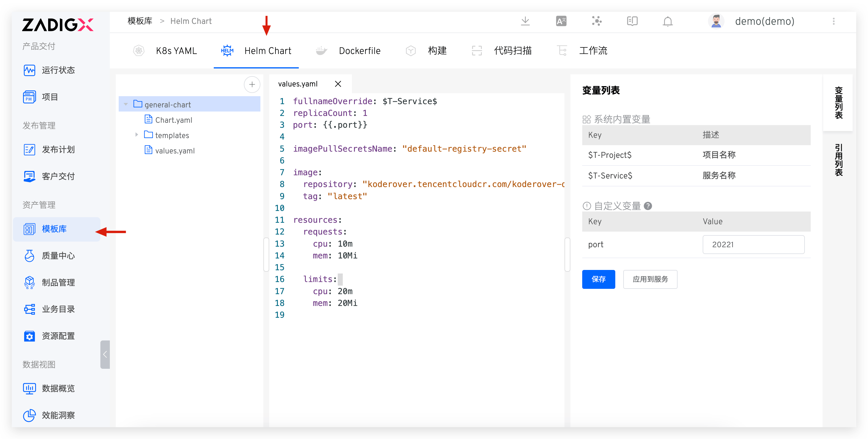This screenshot has height=439, width=868.
Task: Switch to 构建 tab
Action: [426, 51]
